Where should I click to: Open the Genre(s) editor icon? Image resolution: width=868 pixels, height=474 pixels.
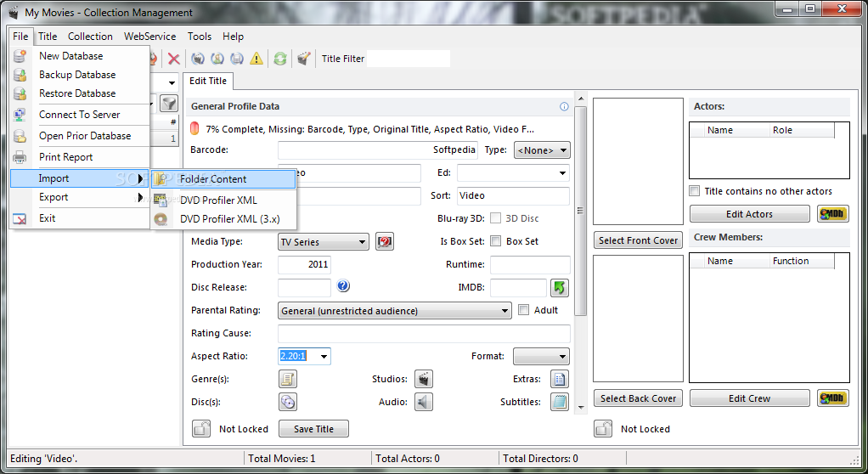[288, 380]
